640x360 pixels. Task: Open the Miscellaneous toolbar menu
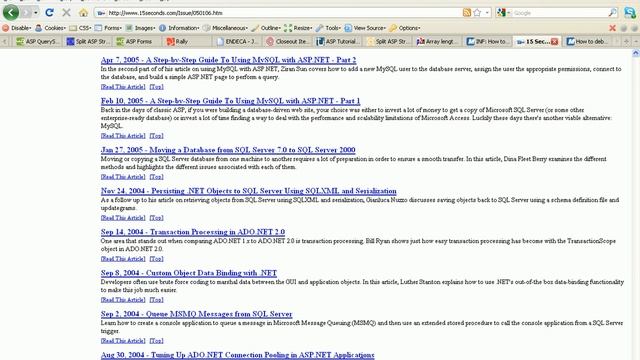pos(225,28)
